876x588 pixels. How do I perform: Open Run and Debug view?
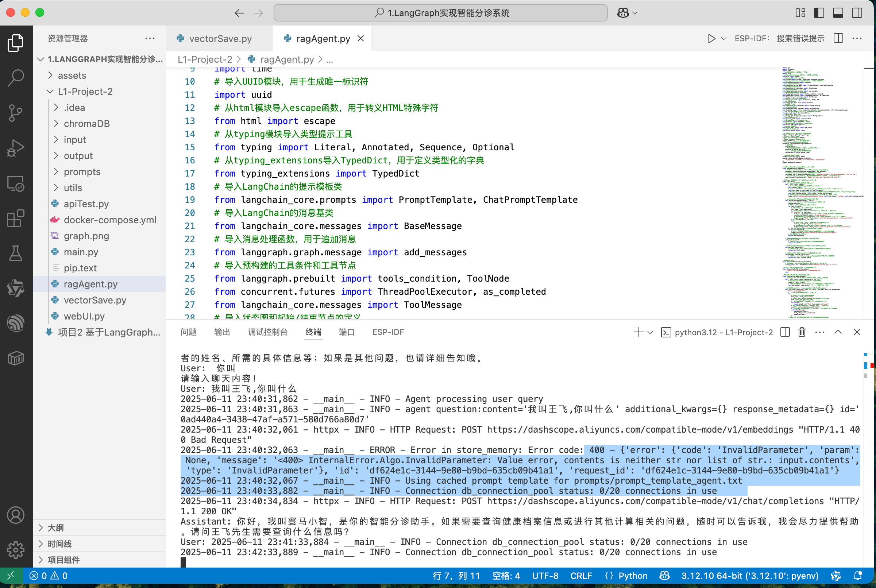(x=16, y=148)
